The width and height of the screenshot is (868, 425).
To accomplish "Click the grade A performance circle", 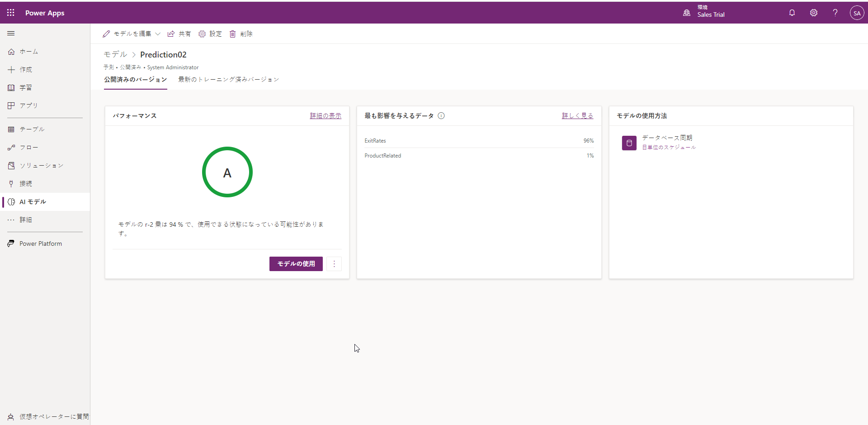I will (227, 172).
